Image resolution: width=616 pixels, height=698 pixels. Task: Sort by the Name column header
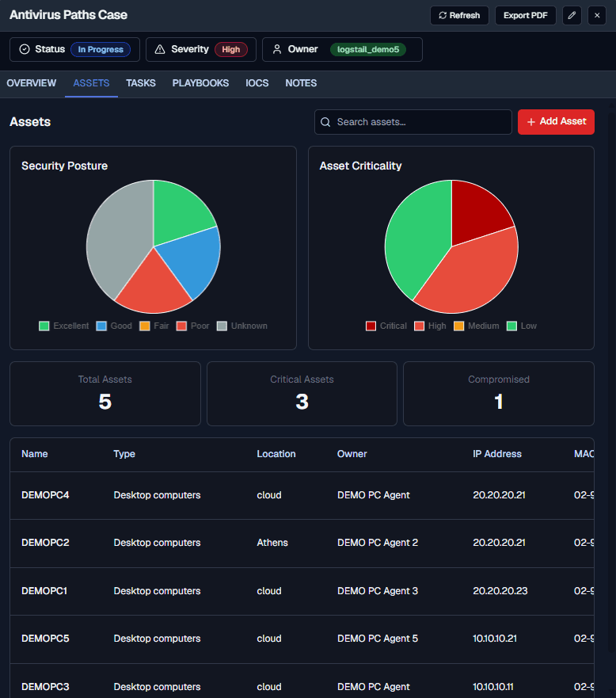(x=35, y=454)
